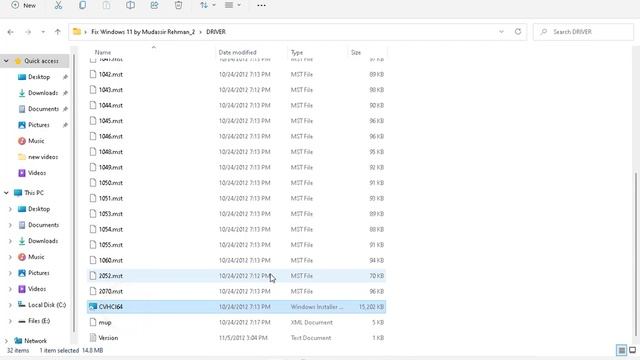Image resolution: width=640 pixels, height=360 pixels.
Task: Refresh the DRIVER folder
Action: pos(518,32)
